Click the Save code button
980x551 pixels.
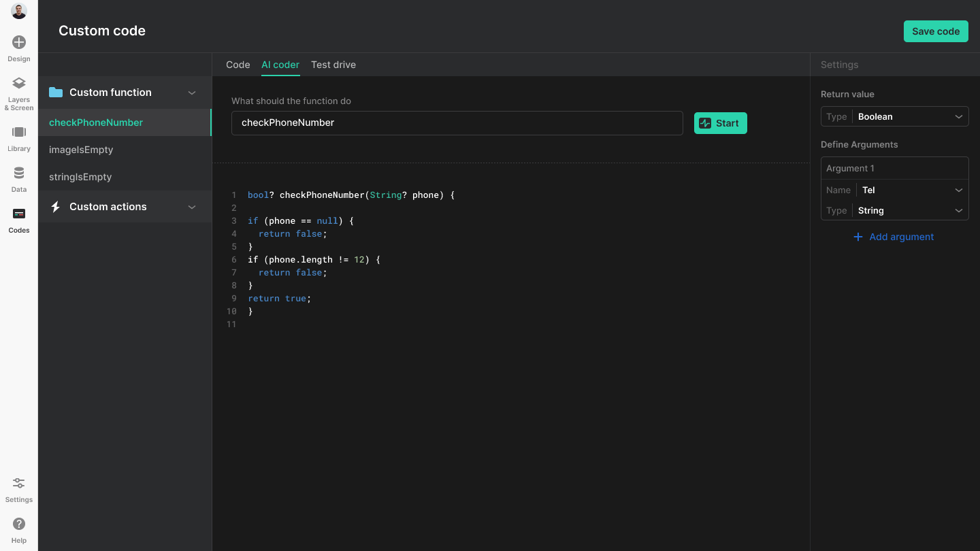(x=936, y=31)
